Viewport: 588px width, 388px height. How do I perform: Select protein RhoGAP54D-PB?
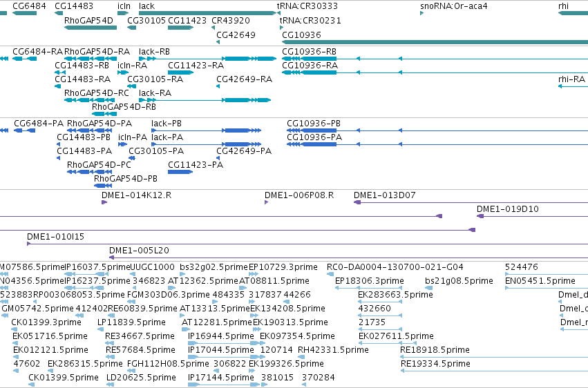pyautogui.click(x=126, y=179)
